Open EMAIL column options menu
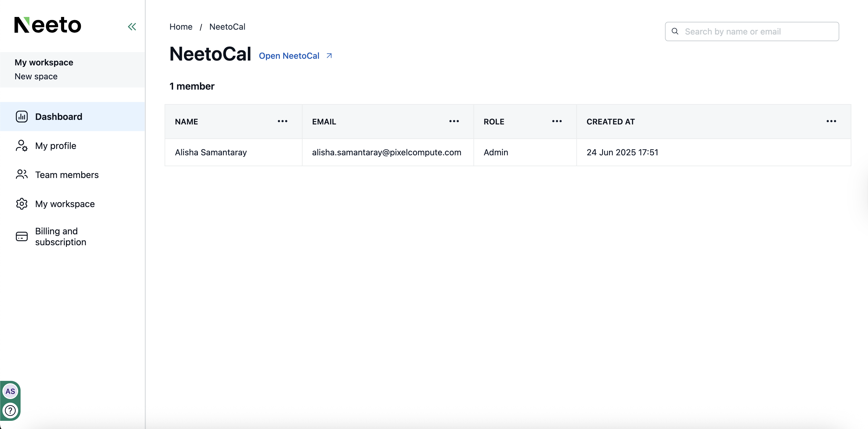The image size is (868, 429). [x=454, y=121]
